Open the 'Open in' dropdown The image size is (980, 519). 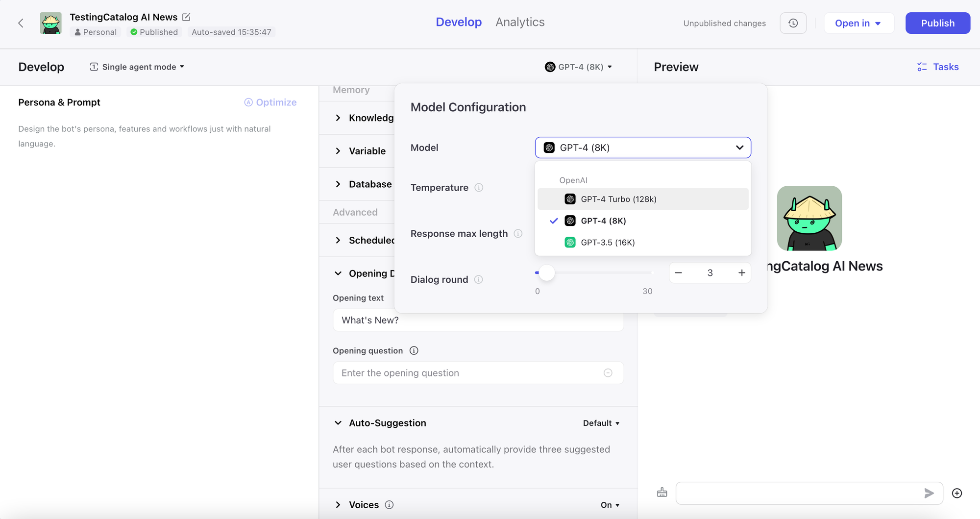pyautogui.click(x=859, y=23)
